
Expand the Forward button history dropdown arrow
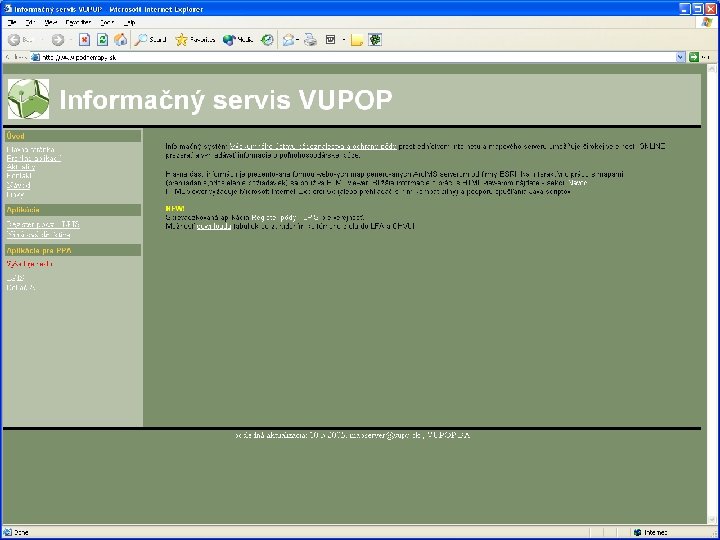[x=70, y=40]
